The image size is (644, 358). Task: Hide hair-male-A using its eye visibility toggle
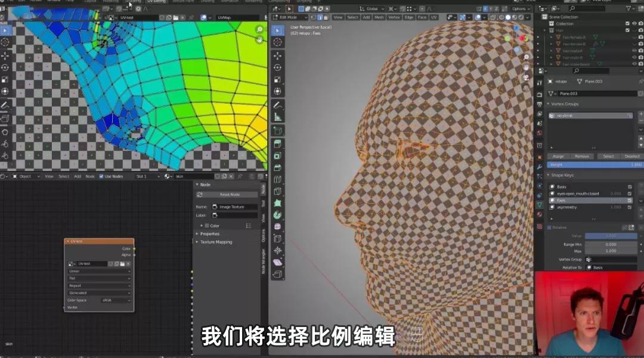[x=633, y=51]
